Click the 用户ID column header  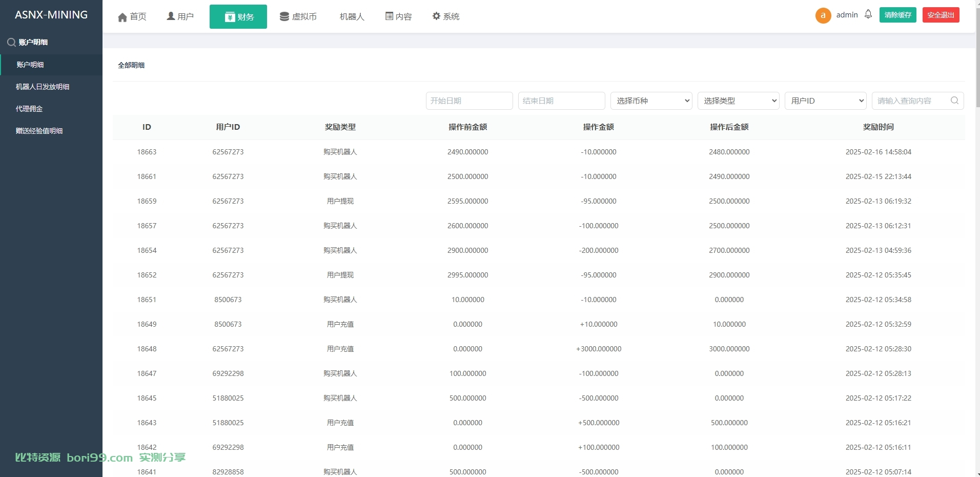[x=228, y=127]
